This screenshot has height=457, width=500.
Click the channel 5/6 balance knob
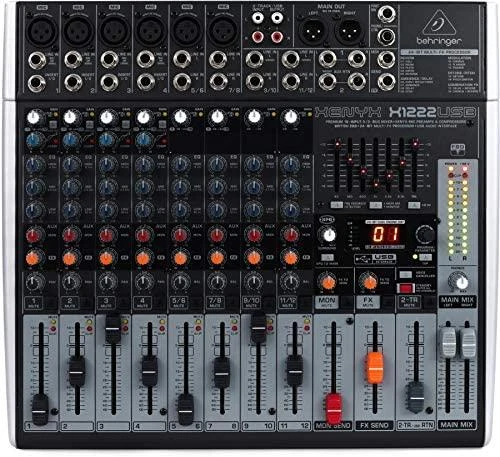pyautogui.click(x=180, y=282)
